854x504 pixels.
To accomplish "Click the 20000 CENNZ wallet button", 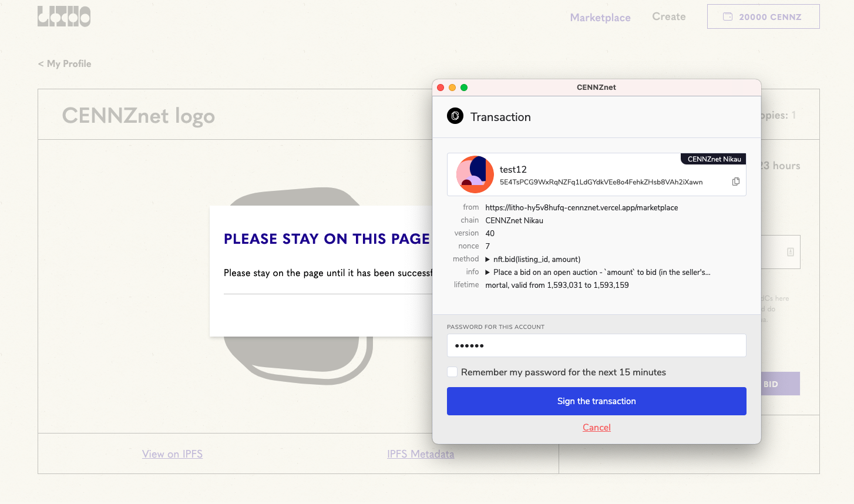I will pyautogui.click(x=763, y=16).
